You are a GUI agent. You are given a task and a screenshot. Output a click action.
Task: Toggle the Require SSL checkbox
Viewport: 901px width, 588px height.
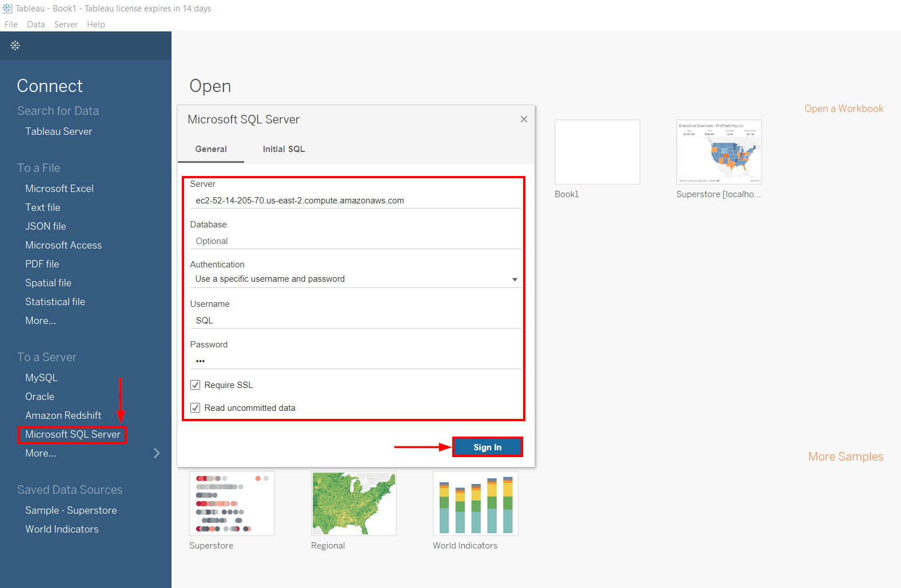[x=196, y=385]
